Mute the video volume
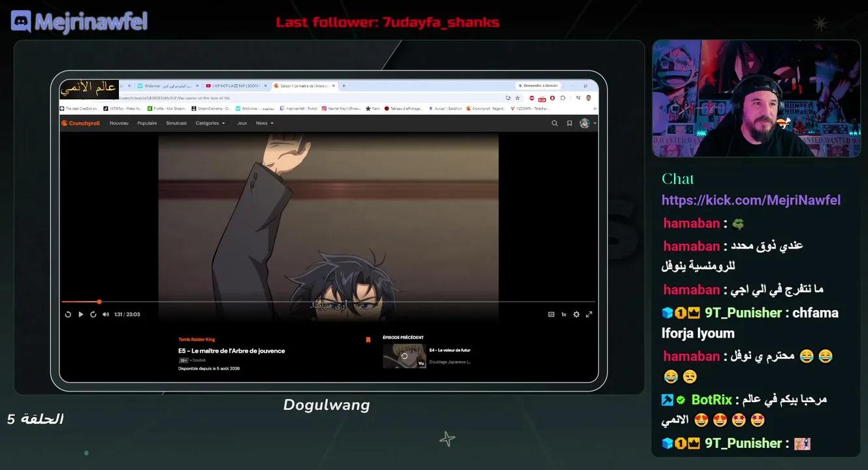The height and width of the screenshot is (470, 868). tap(106, 314)
